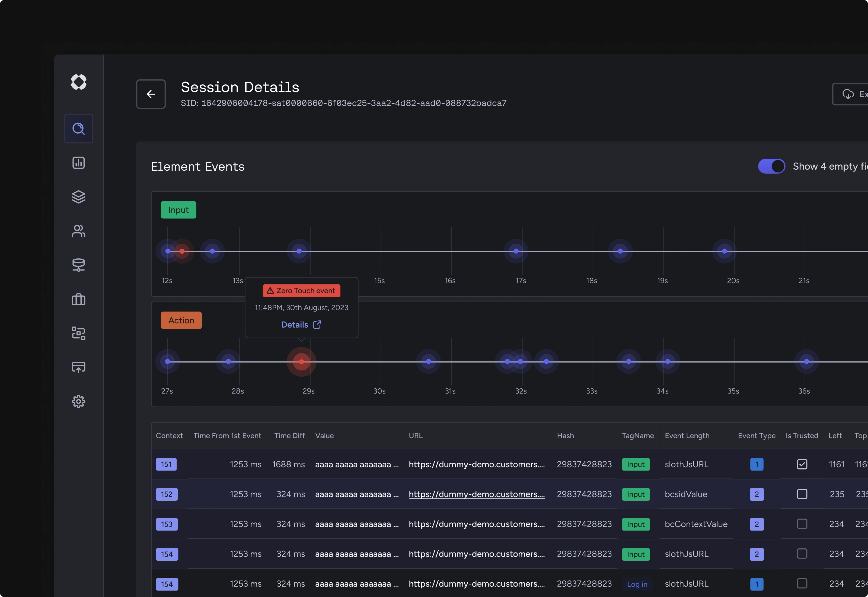The width and height of the screenshot is (868, 597).
Task: Click the Log in tag in bottom row
Action: click(x=637, y=584)
